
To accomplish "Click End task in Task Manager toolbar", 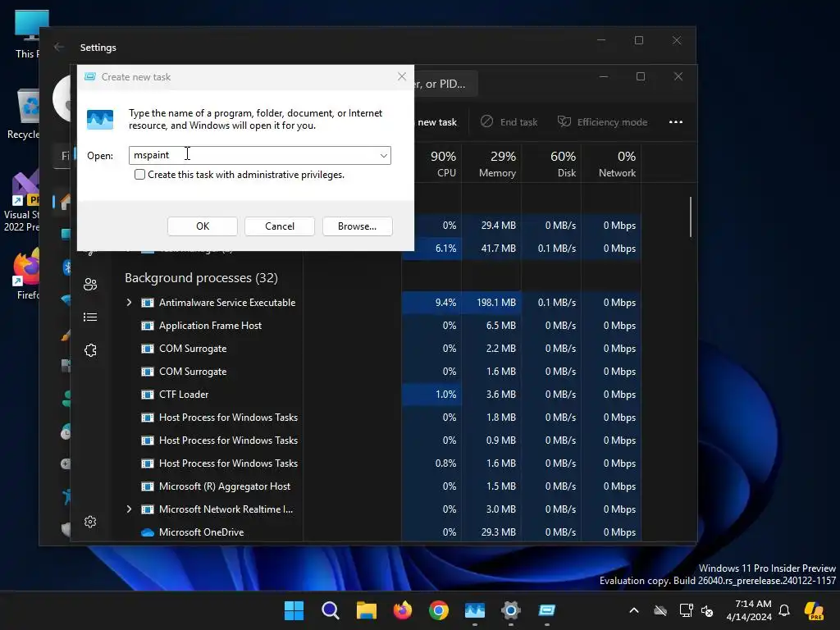I will pyautogui.click(x=509, y=122).
